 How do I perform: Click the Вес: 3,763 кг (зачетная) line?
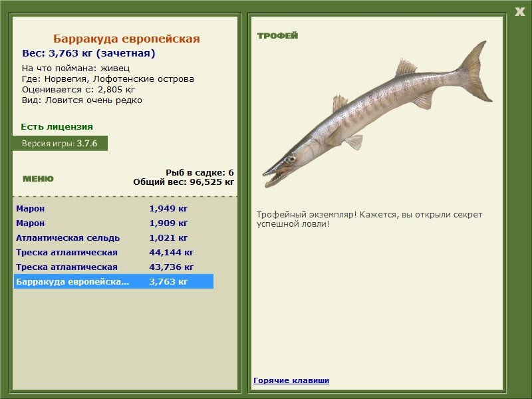click(x=88, y=53)
